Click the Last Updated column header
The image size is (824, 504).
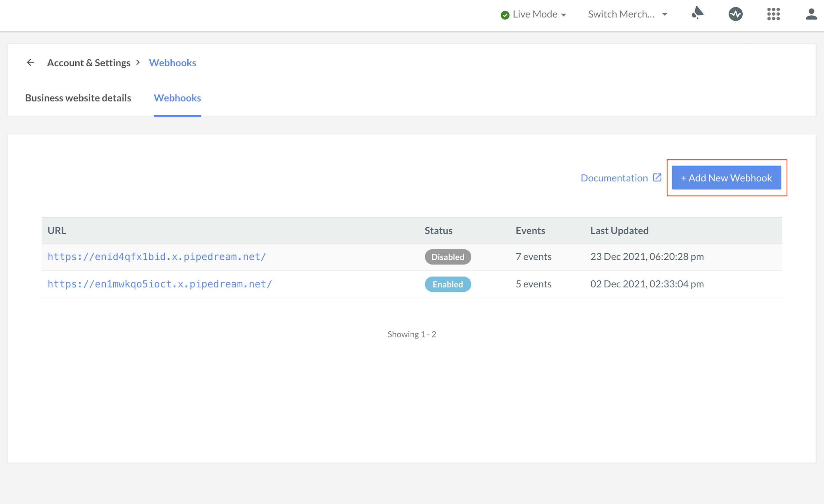pyautogui.click(x=619, y=231)
